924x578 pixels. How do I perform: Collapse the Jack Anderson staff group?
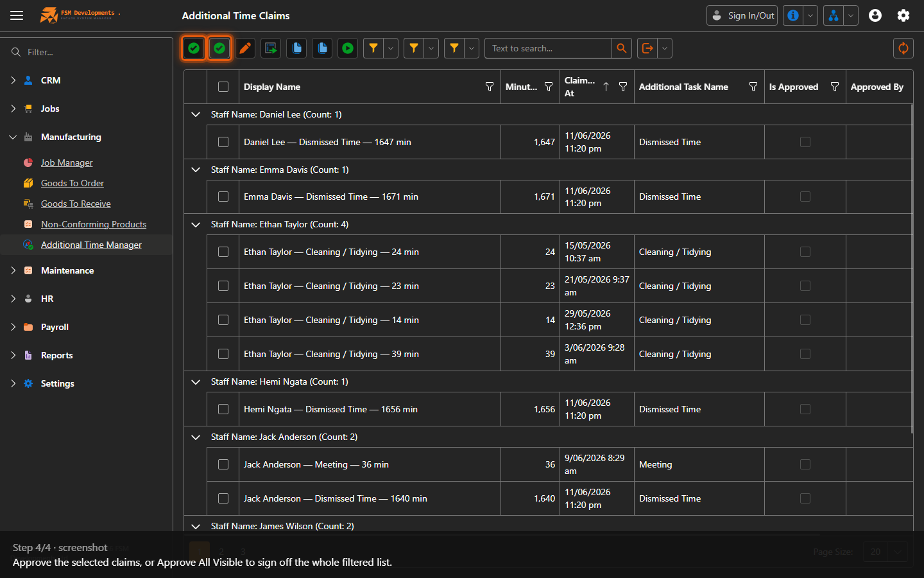point(196,437)
